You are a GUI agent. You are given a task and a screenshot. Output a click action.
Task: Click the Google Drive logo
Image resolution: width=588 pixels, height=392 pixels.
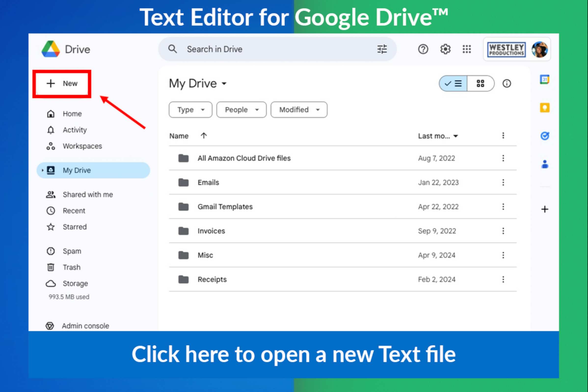click(51, 49)
